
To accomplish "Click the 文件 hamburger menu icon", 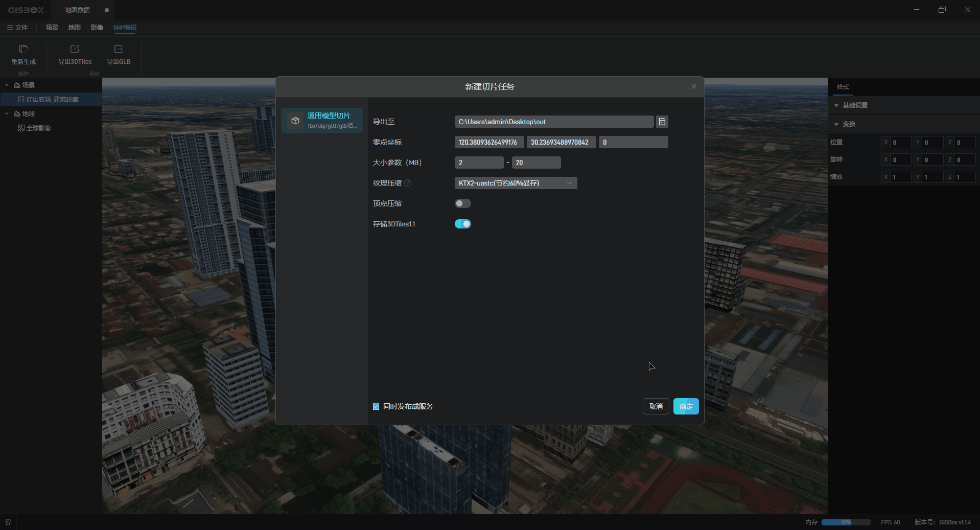I will point(10,28).
